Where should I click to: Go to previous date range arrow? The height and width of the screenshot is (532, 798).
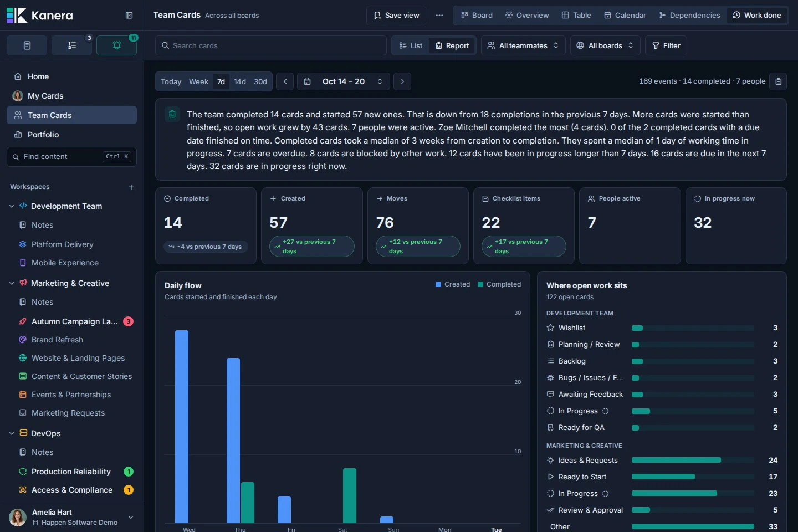pos(285,81)
